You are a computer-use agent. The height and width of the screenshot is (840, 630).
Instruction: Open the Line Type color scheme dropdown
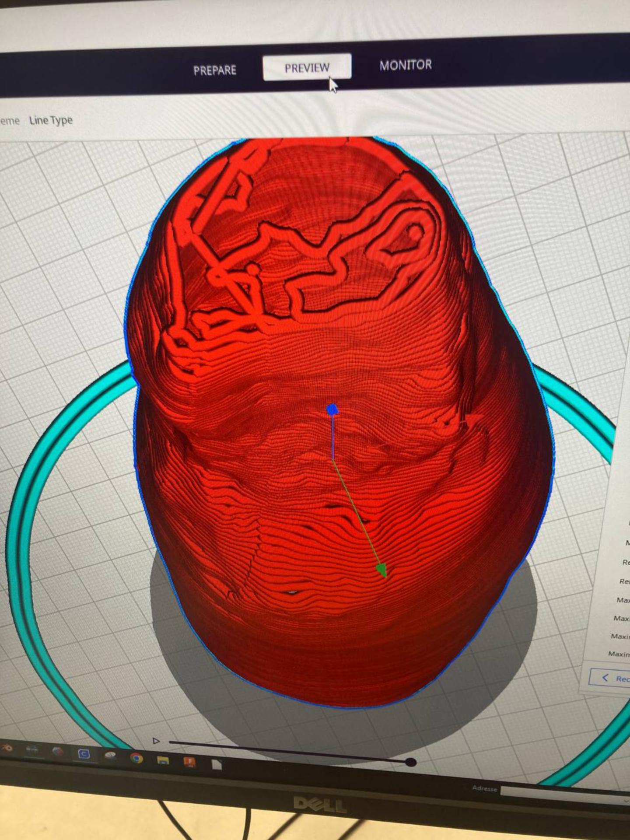click(51, 120)
